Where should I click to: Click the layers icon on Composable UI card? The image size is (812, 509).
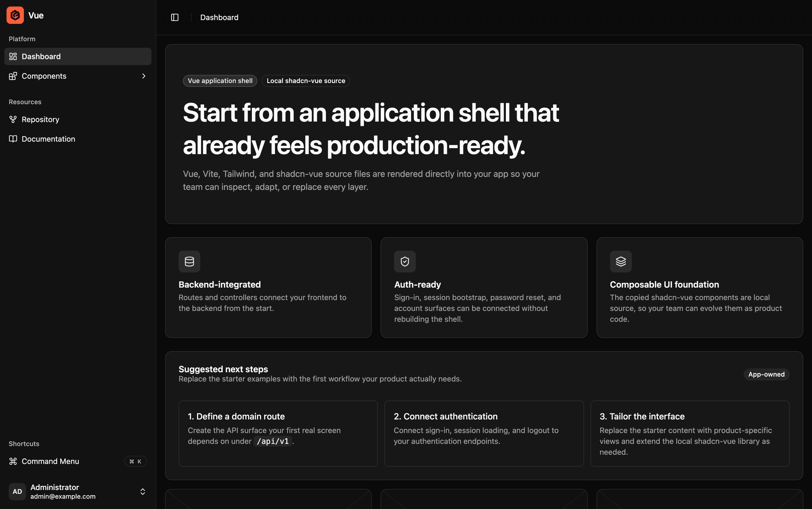coord(620,261)
